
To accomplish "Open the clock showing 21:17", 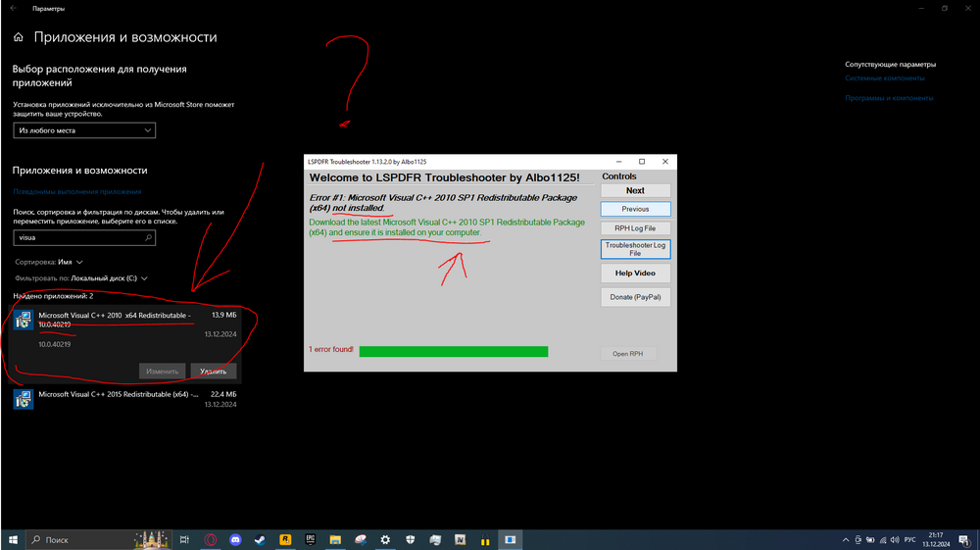I will (936, 540).
